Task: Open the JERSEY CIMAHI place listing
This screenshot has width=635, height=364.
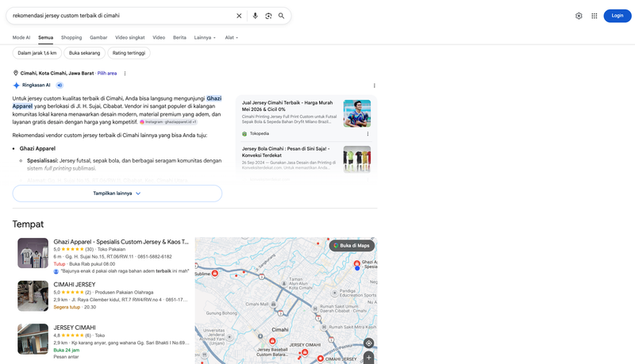Action: 75,328
